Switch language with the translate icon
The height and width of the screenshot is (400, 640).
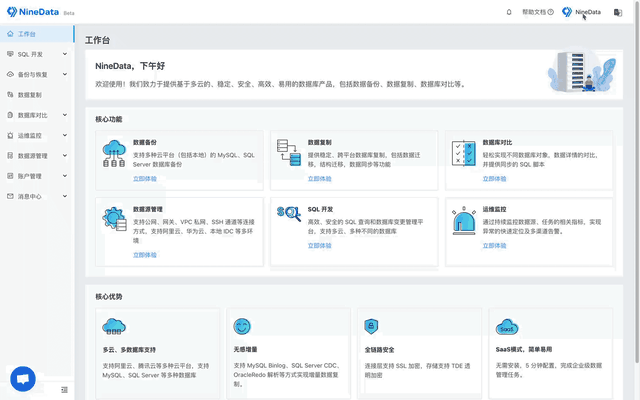click(618, 13)
